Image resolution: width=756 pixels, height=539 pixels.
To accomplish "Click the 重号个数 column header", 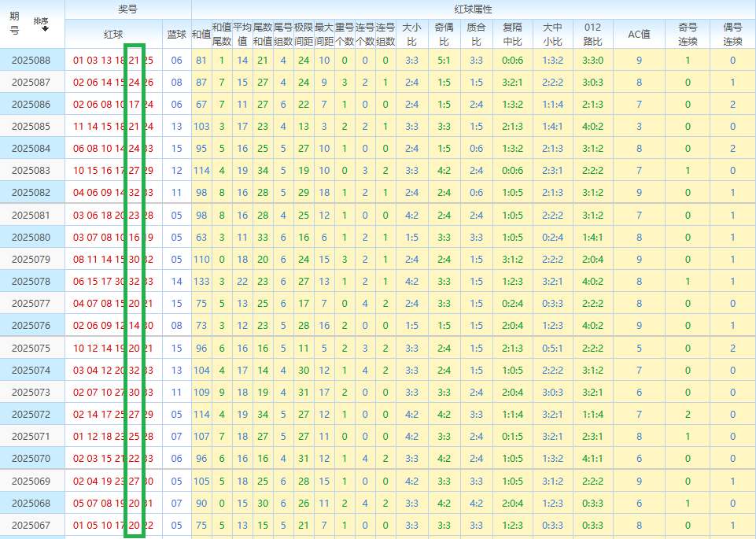I will coord(345,35).
